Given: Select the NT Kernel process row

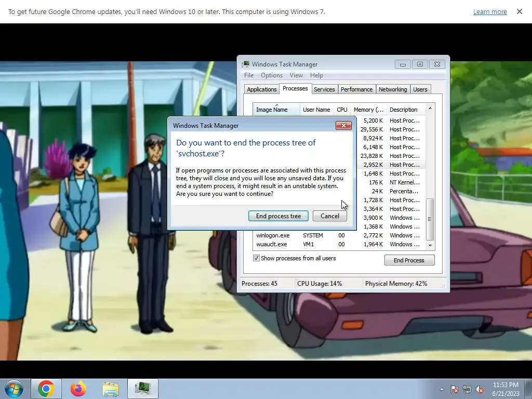Looking at the screenshot, I should (x=390, y=182).
